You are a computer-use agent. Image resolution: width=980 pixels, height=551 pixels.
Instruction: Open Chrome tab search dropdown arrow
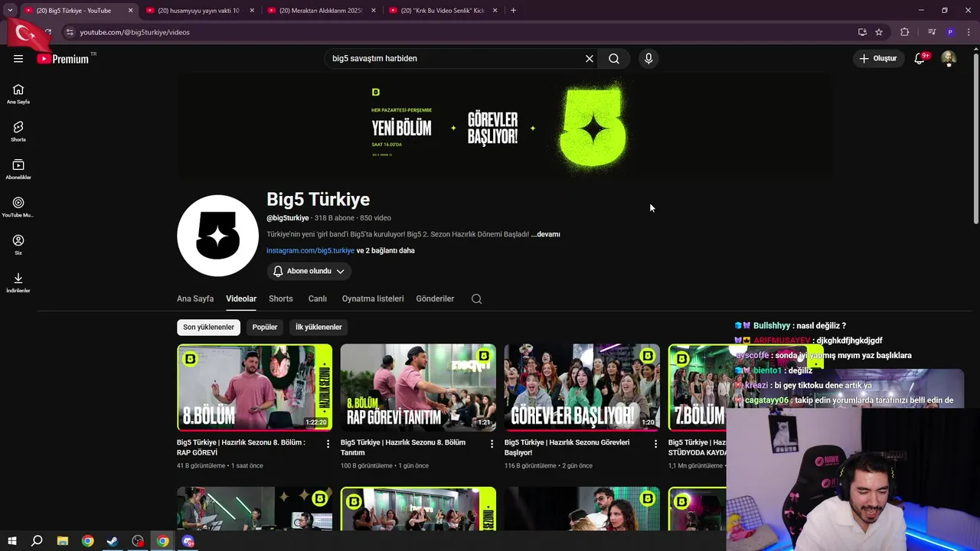[10, 11]
